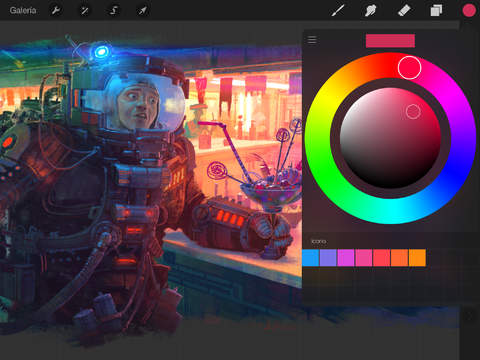Viewport: 480px width, 360px height.
Task: Pick the orange palette swatch
Action: (x=399, y=258)
